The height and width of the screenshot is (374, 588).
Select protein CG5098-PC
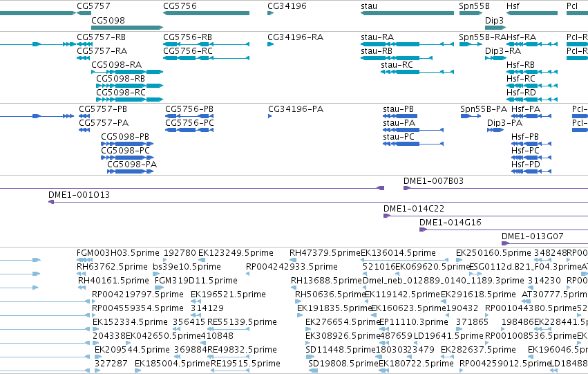(x=126, y=151)
